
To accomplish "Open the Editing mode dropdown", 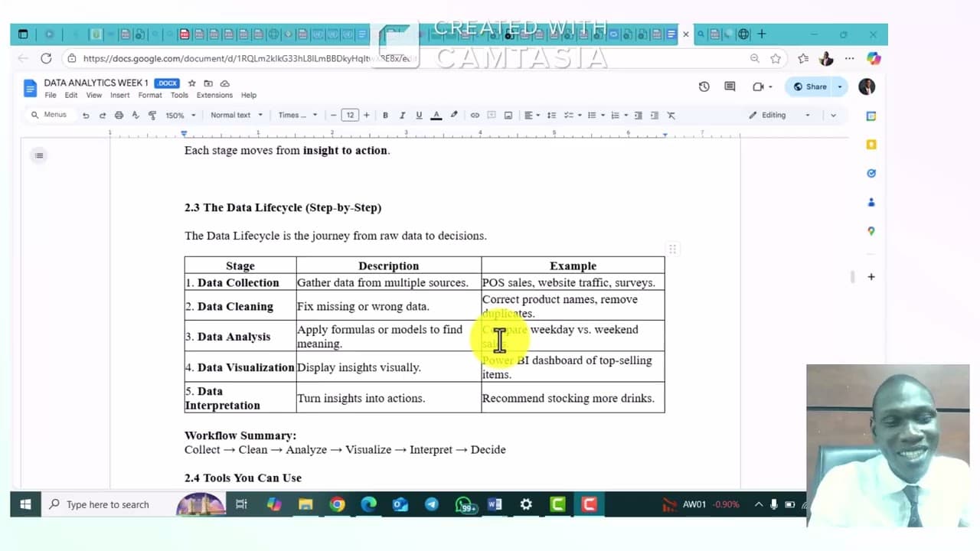I will [x=779, y=116].
